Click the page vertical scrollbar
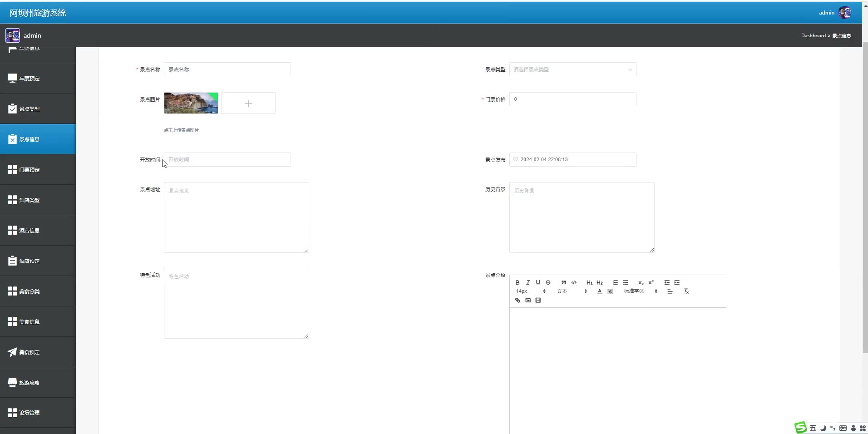868x434 pixels. [x=865, y=197]
